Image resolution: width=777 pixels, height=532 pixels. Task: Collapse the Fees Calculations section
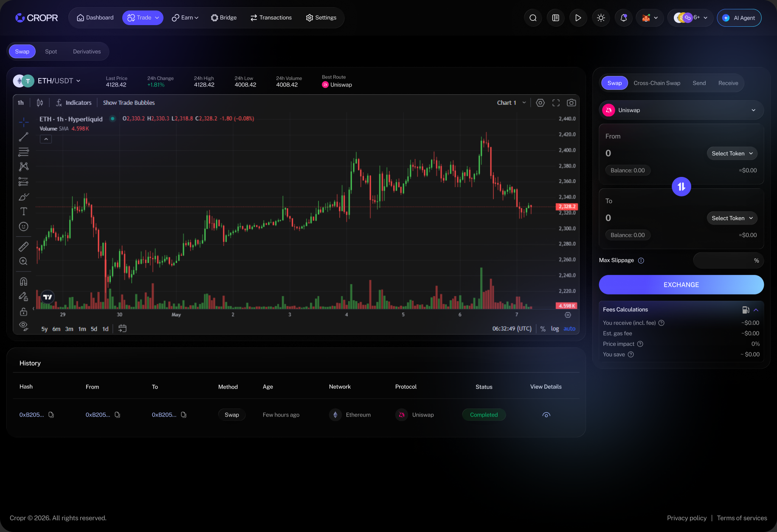(x=756, y=310)
